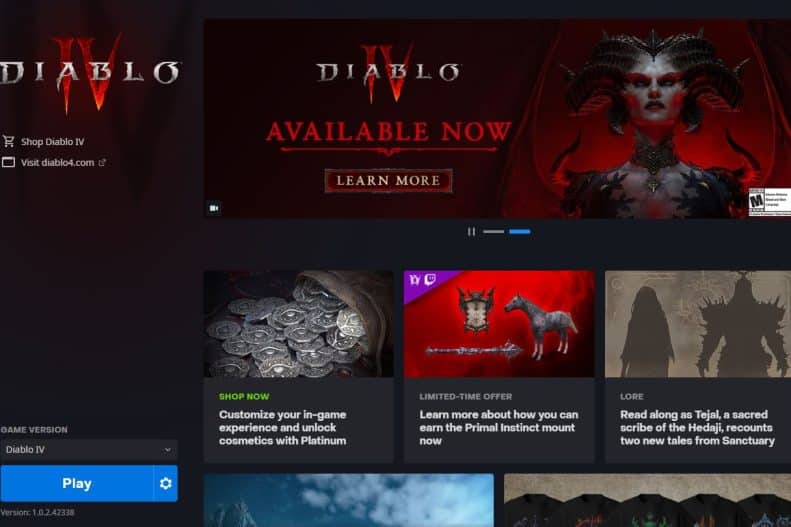This screenshot has height=527, width=791.
Task: Visit diablo4.com link
Action: tap(58, 162)
